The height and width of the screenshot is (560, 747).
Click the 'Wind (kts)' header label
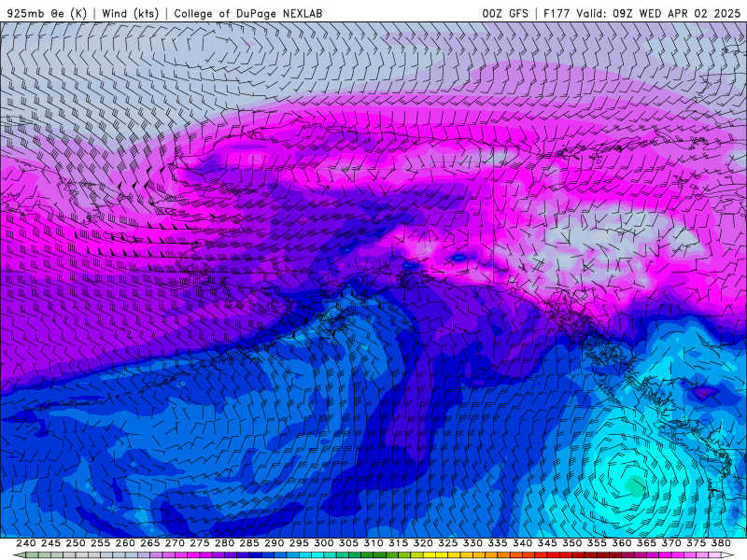point(131,13)
